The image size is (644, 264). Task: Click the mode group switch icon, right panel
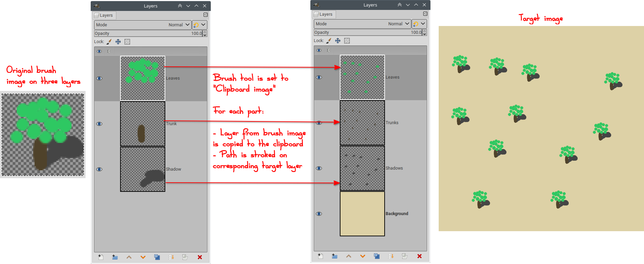(x=416, y=24)
